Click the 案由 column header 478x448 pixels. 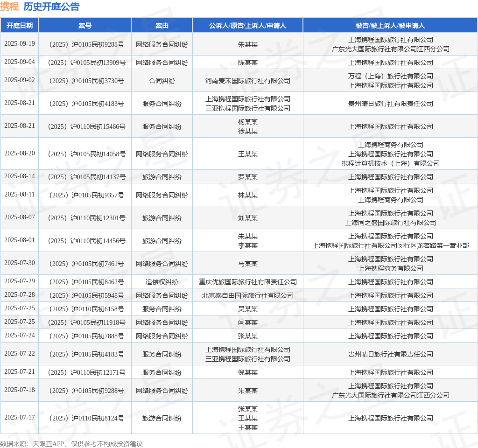162,26
